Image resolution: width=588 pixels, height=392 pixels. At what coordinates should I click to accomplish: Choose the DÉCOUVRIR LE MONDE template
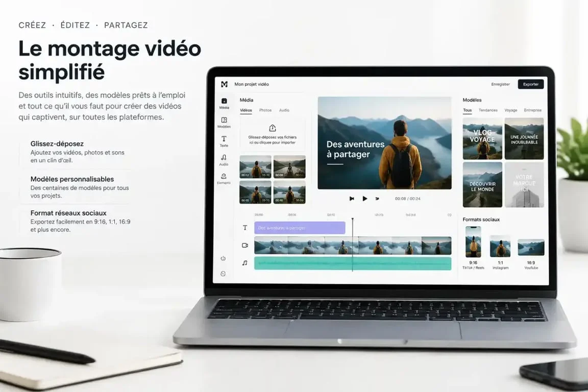[x=482, y=185]
